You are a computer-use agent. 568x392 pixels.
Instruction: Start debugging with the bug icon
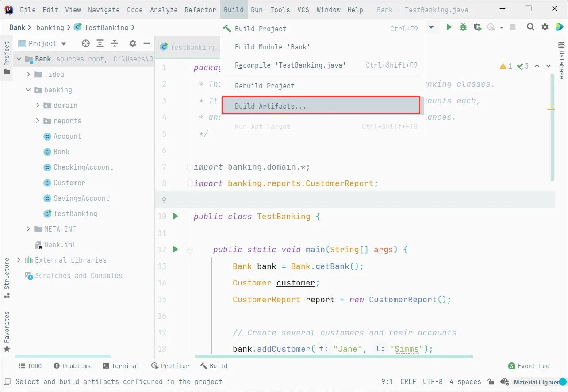pos(463,27)
